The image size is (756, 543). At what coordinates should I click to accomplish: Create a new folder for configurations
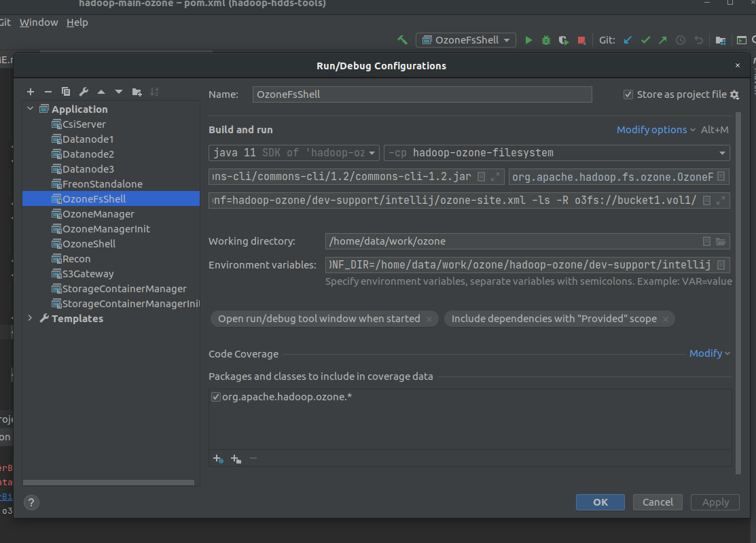137,91
